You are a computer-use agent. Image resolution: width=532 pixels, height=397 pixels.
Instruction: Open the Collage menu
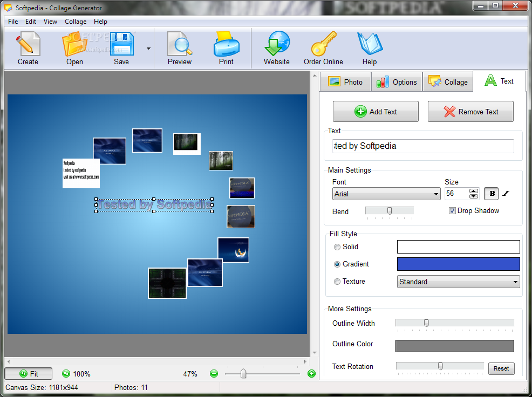76,22
